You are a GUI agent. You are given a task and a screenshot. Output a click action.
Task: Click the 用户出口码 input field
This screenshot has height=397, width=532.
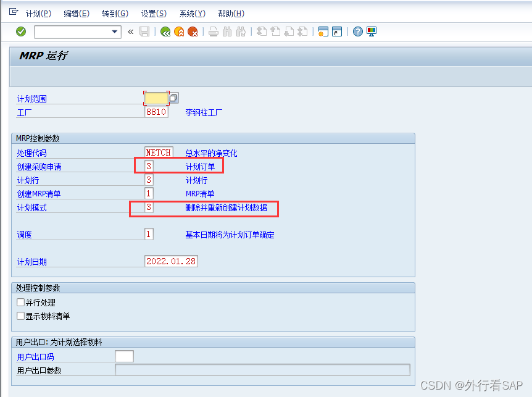(124, 356)
